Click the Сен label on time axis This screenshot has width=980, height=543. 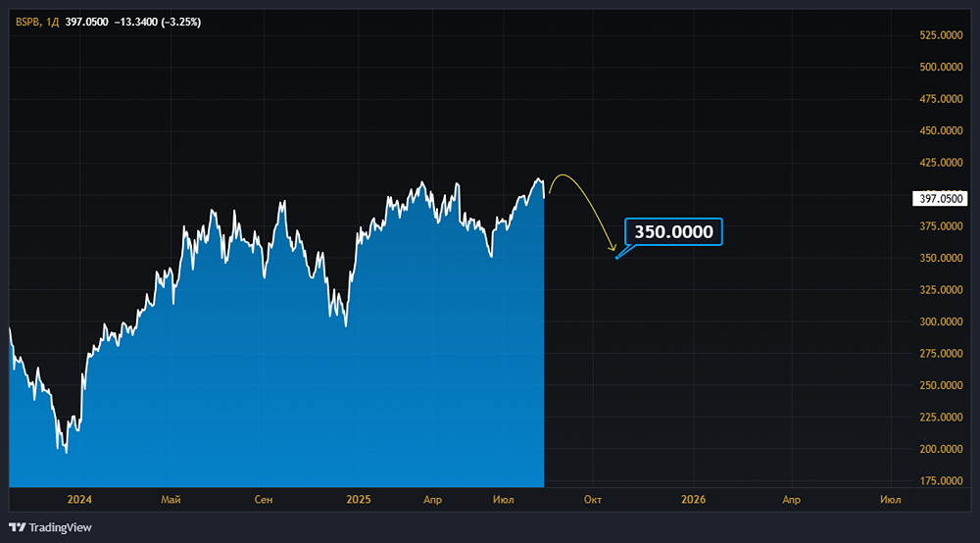264,499
